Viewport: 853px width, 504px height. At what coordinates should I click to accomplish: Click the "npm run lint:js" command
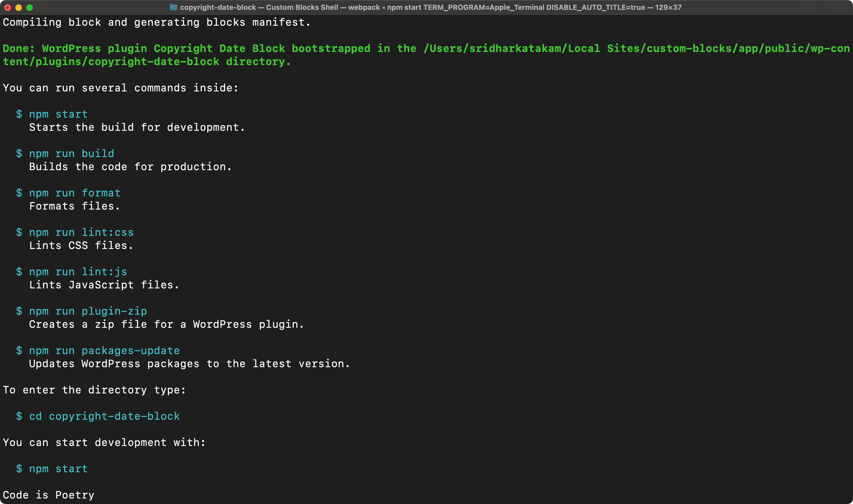[78, 272]
